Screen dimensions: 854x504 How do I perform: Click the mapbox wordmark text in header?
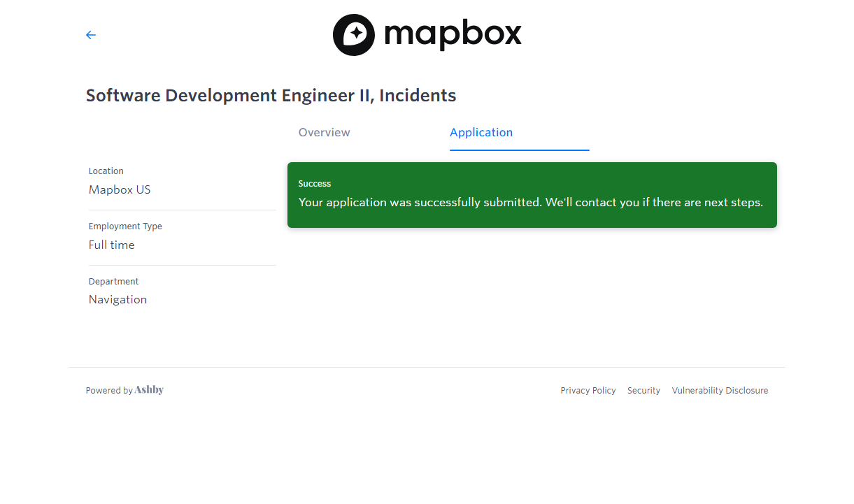pyautogui.click(x=453, y=34)
